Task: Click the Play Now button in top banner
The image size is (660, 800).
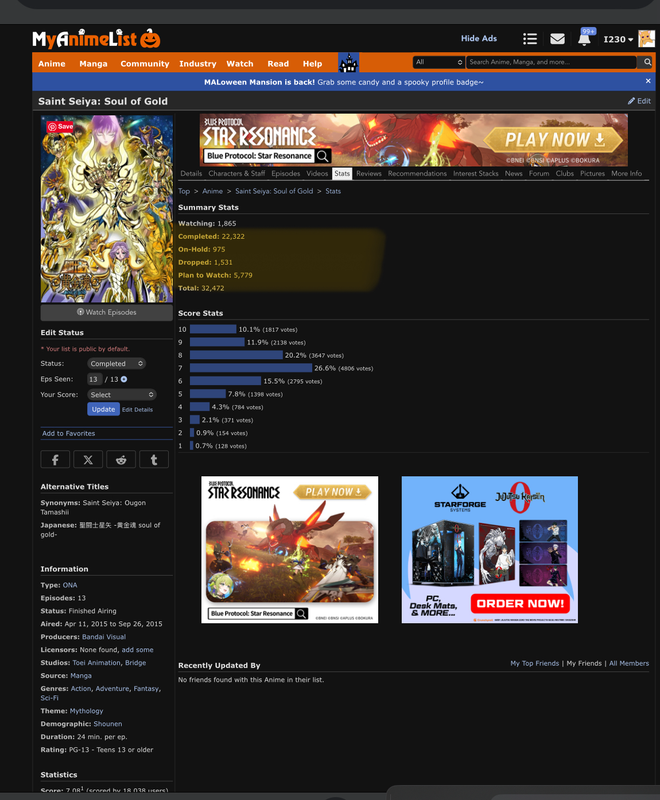Action: pos(554,140)
